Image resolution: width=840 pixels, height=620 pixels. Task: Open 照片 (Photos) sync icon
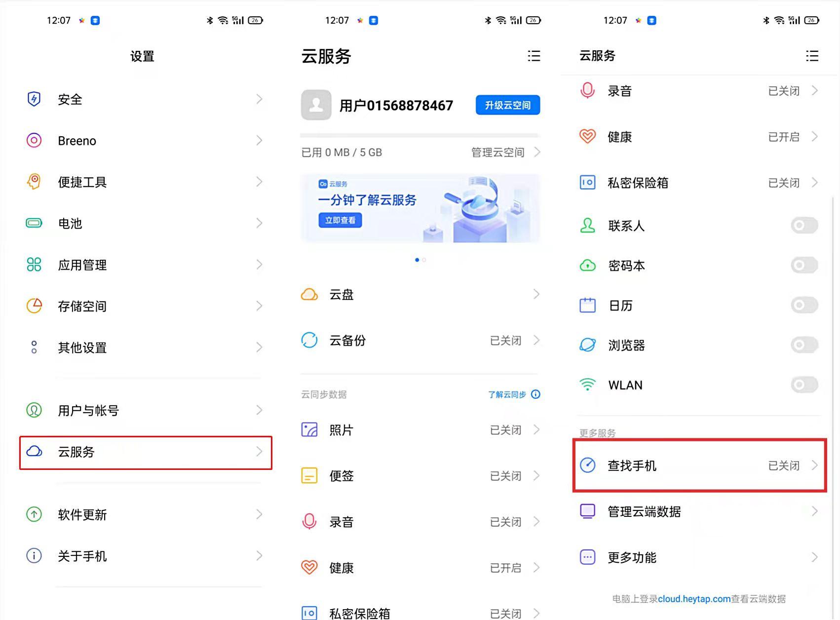click(x=309, y=429)
